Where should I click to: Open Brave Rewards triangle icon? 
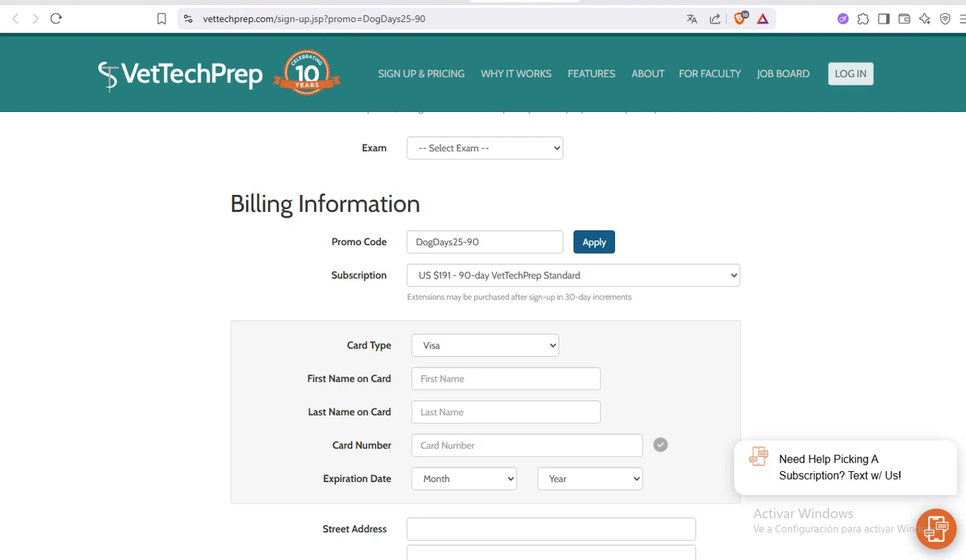762,19
